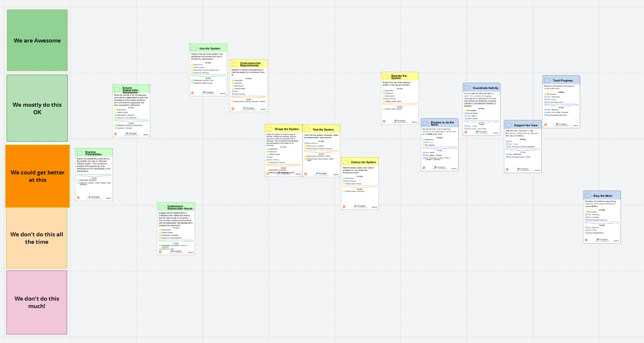Image resolution: width=644 pixels, height=343 pixels.
Task: Select the green "We are Awesome" sticky note
Action: click(37, 41)
